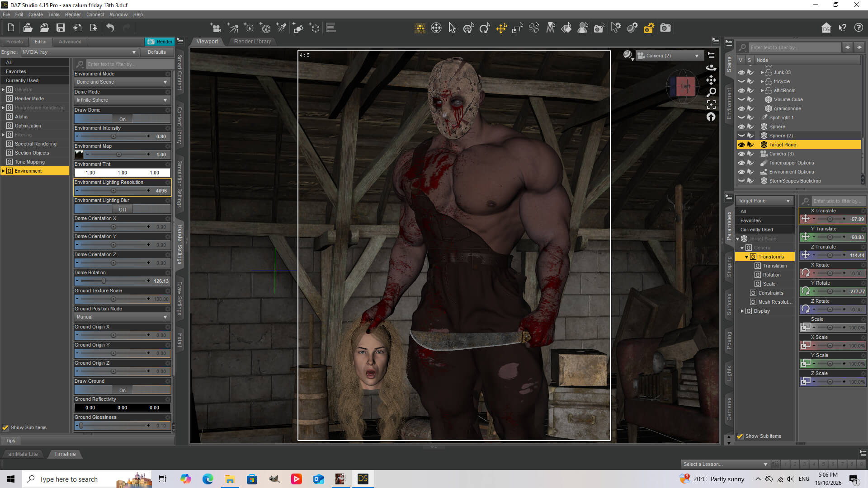Open the Environment Mode dropdown
Screen dimensions: 868x488
tap(122, 82)
